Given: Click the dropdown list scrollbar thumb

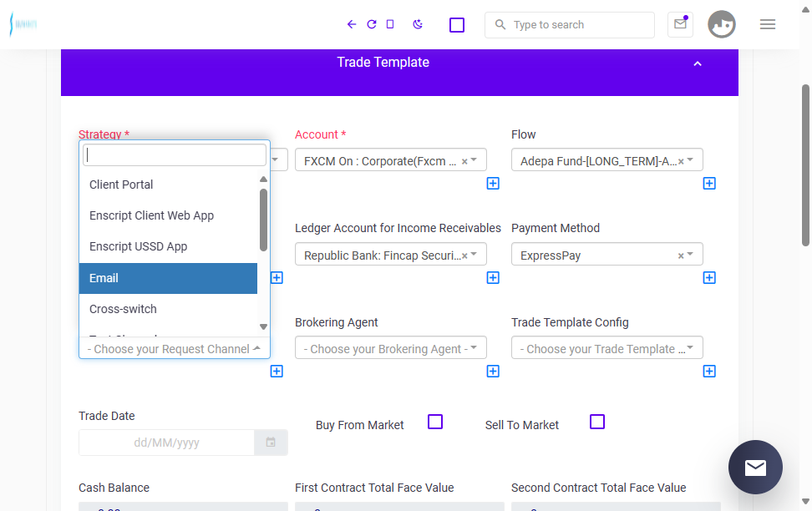Looking at the screenshot, I should (263, 220).
